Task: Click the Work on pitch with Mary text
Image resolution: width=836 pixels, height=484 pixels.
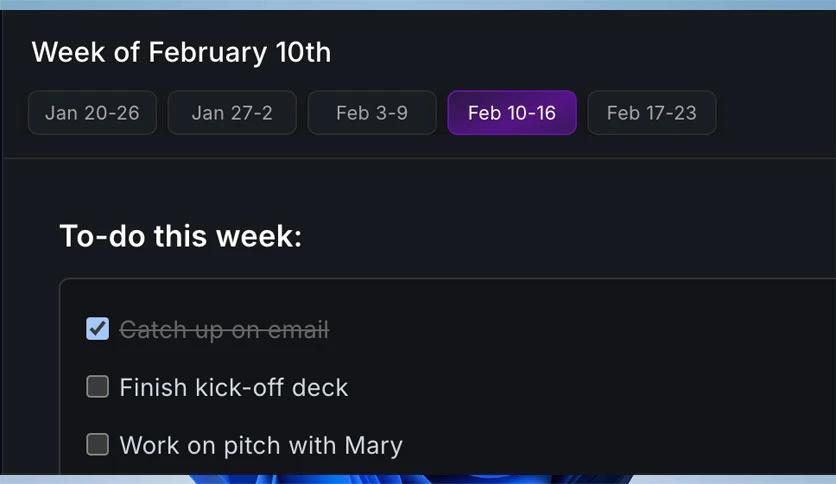Action: 261,446
